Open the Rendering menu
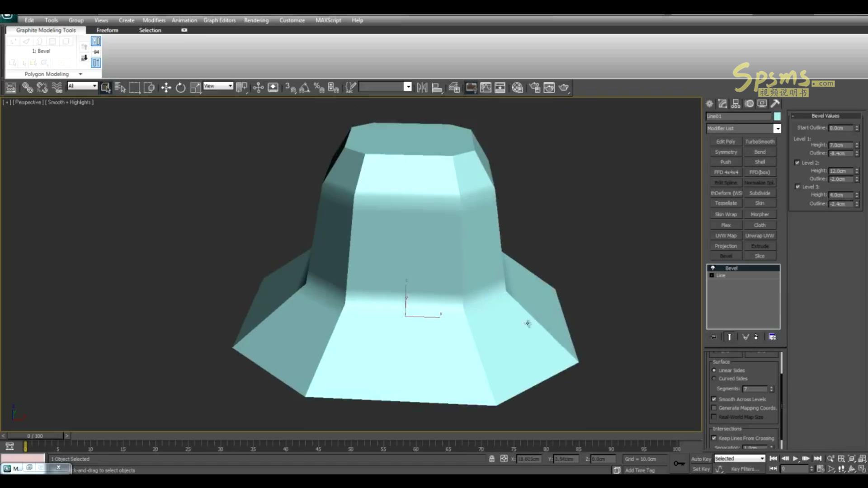The width and height of the screenshot is (868, 488). [256, 20]
